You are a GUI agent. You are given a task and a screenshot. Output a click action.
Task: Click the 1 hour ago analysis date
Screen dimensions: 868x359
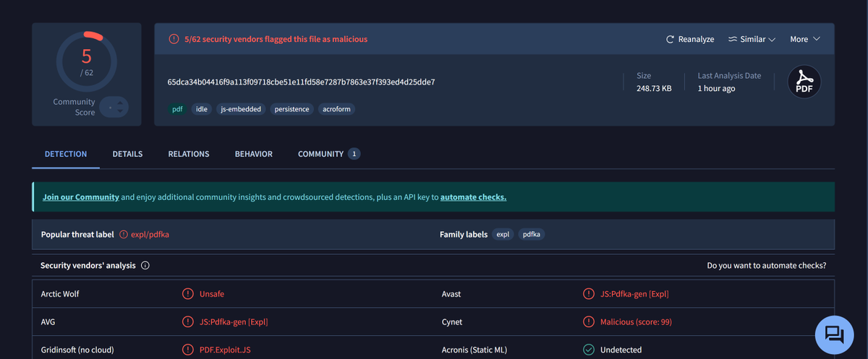coord(716,88)
